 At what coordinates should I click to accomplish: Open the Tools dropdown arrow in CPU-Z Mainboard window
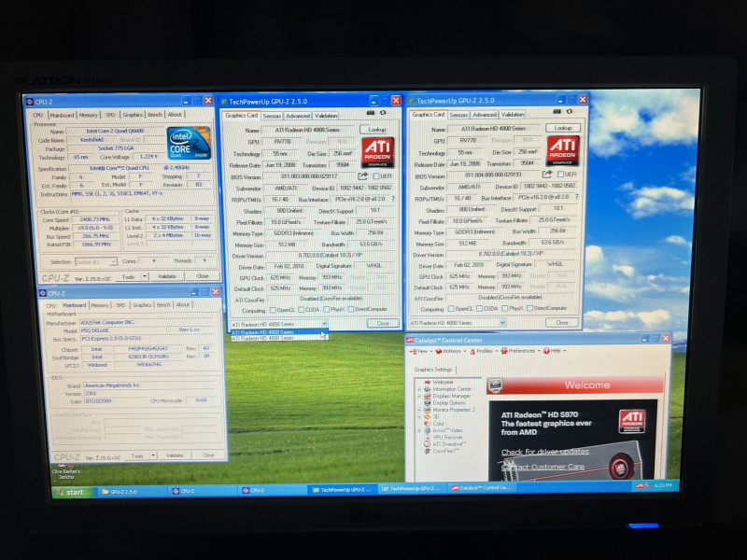click(153, 455)
